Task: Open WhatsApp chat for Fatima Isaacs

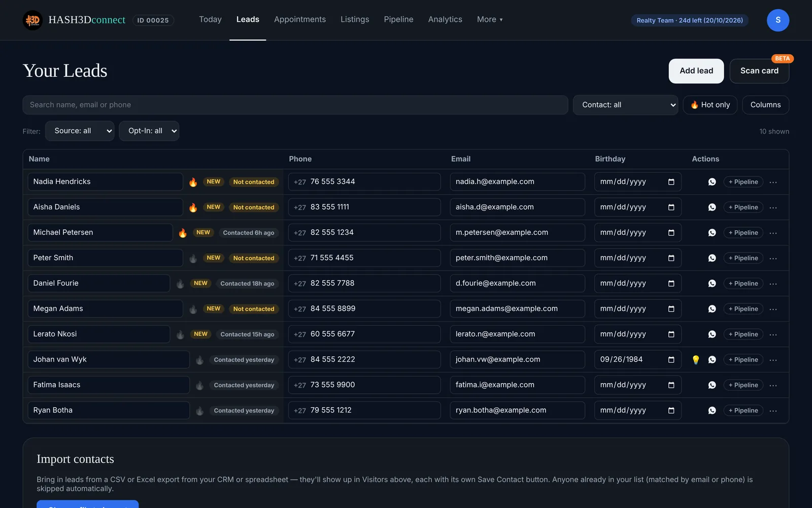Action: point(712,385)
